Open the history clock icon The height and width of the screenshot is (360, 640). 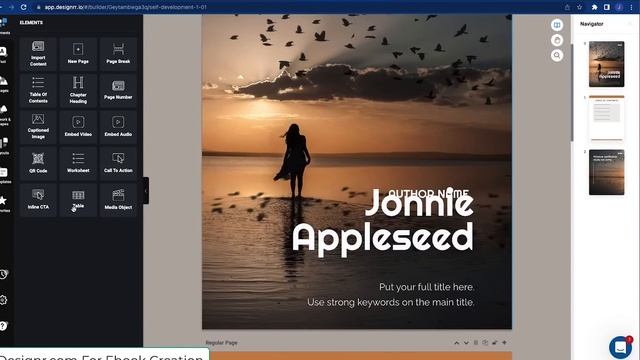[x=3, y=274]
